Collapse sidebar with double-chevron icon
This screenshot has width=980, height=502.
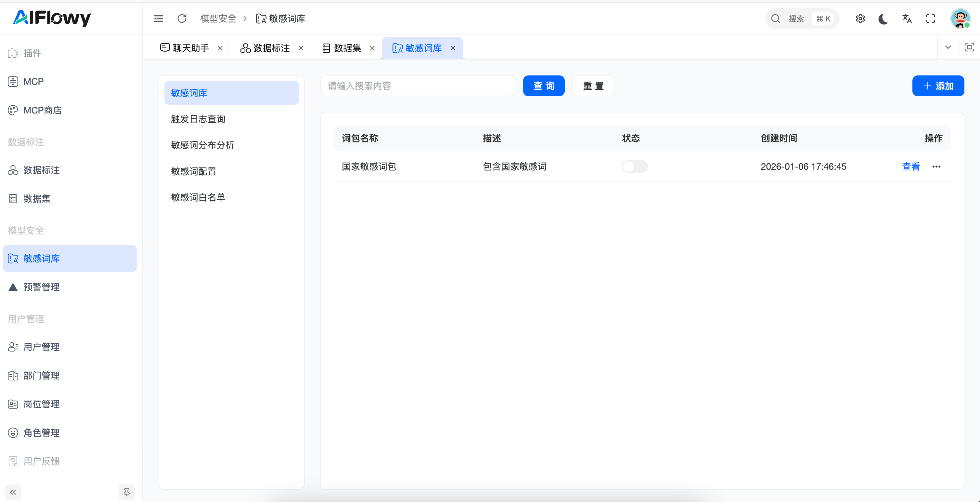click(13, 492)
